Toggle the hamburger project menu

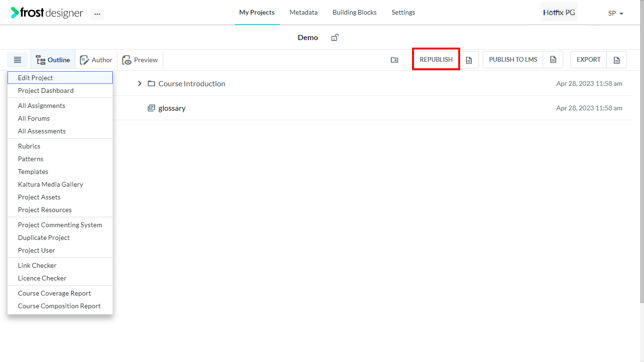coord(17,60)
